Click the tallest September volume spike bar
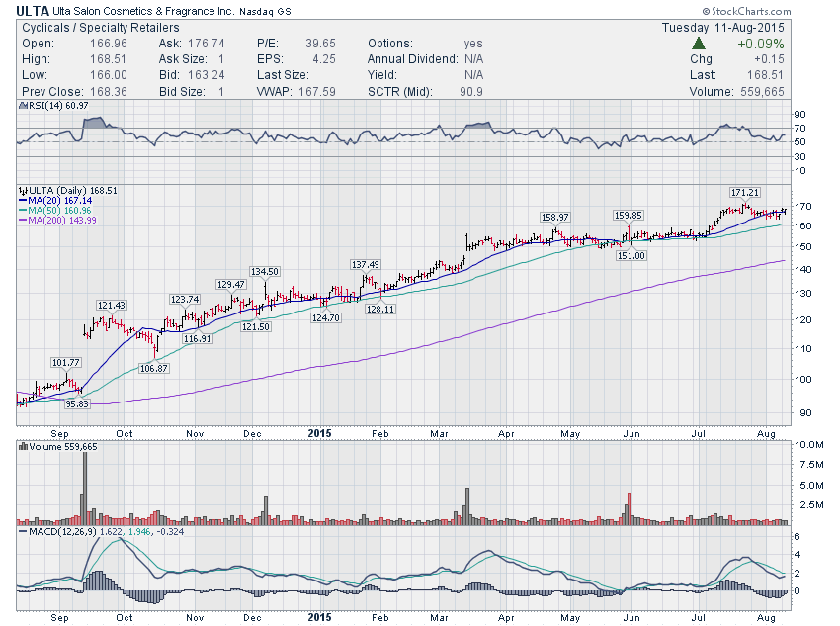The height and width of the screenshot is (626, 840). click(x=85, y=488)
